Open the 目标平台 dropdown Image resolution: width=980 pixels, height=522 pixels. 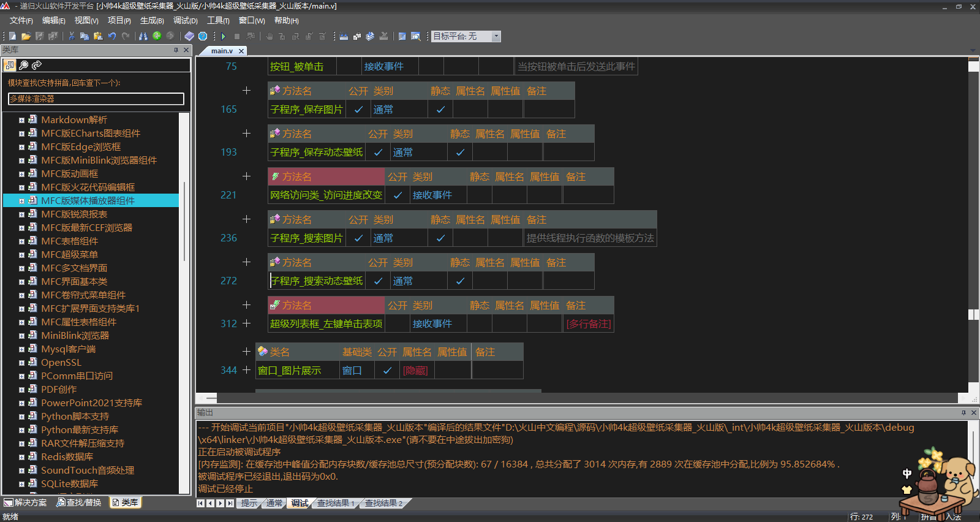coord(496,36)
